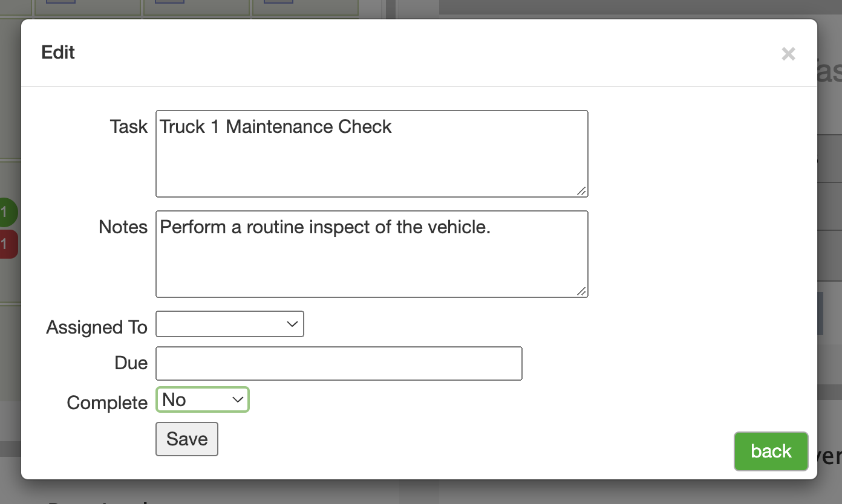Screen dimensions: 842x504
Task: Open the Complete dropdown set to No
Action: point(203,399)
